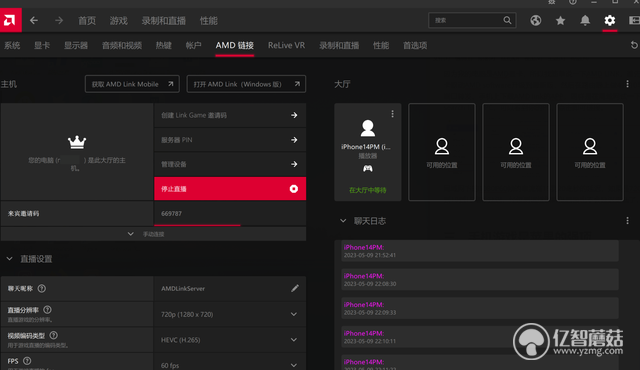Open the 服务器 PIN row
Viewport: 640px width, 370px height.
click(x=230, y=140)
